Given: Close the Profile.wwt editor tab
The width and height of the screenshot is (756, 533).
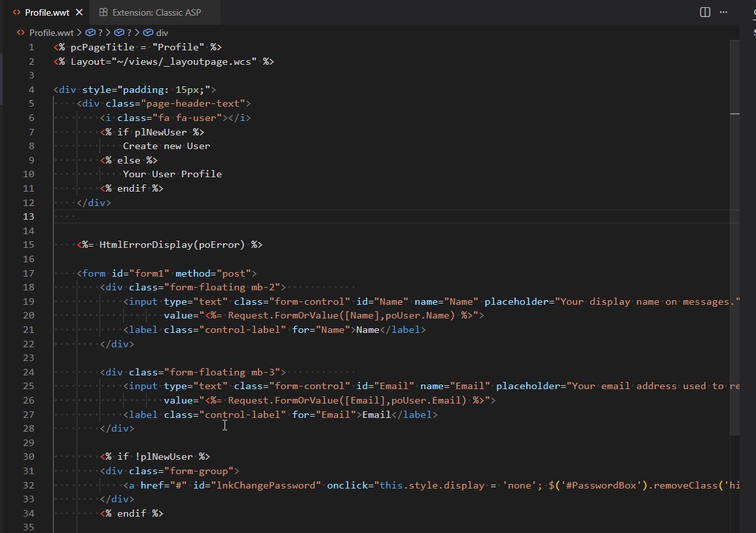Looking at the screenshot, I should point(79,12).
